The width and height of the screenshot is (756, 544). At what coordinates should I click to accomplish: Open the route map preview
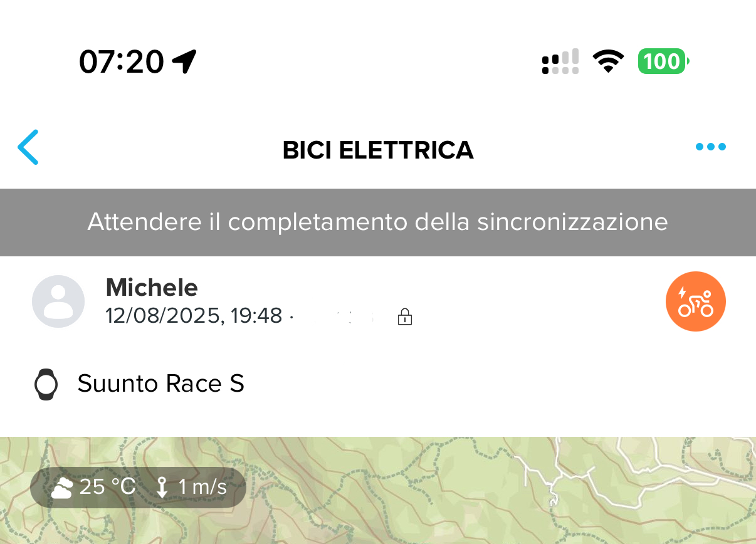(x=378, y=491)
